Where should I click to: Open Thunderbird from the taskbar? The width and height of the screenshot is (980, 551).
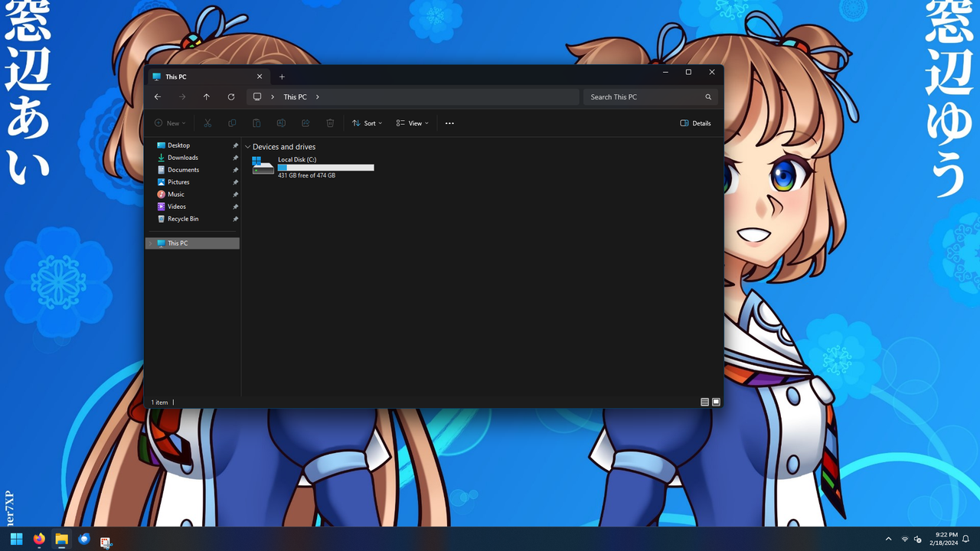pos(84,540)
